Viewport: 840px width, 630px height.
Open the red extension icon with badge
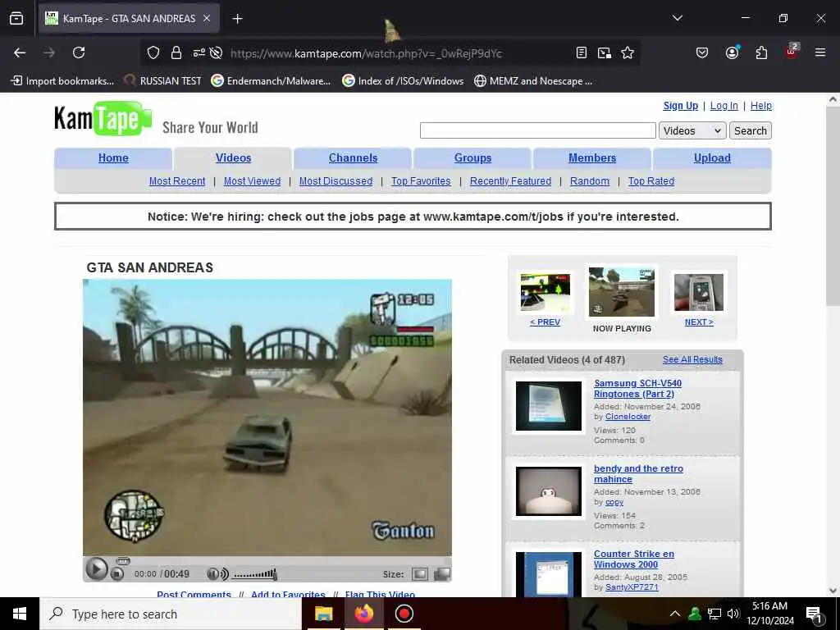[792, 52]
